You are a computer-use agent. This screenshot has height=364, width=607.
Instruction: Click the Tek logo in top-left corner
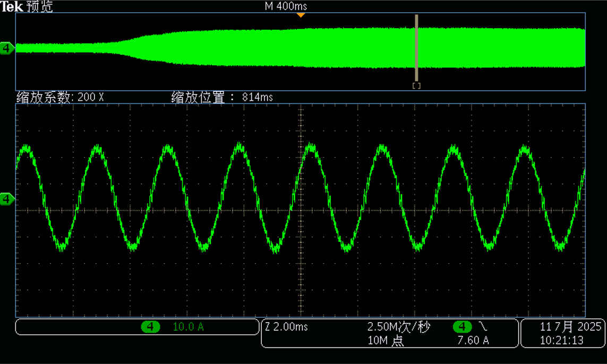12,6
